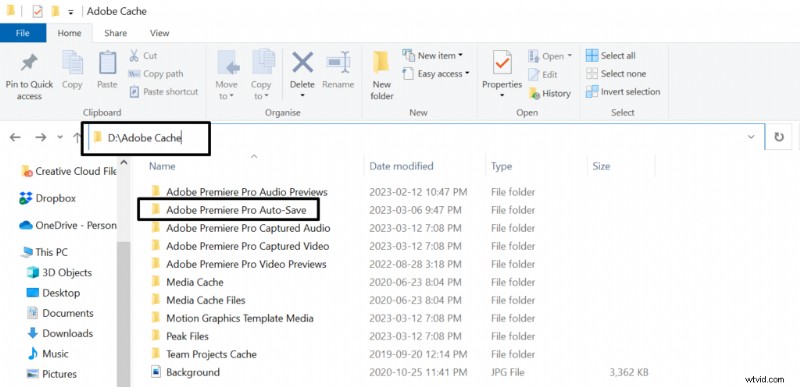Open Documents in the sidebar
800x387 pixels.
(60, 313)
